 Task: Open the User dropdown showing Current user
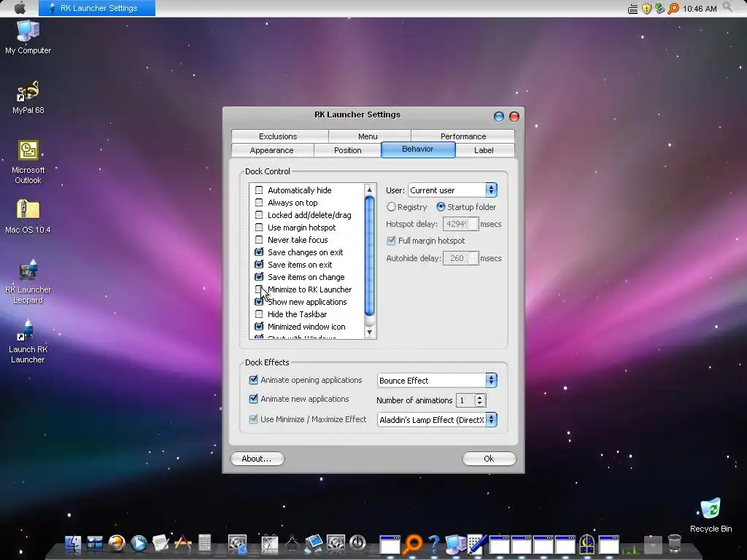point(452,190)
